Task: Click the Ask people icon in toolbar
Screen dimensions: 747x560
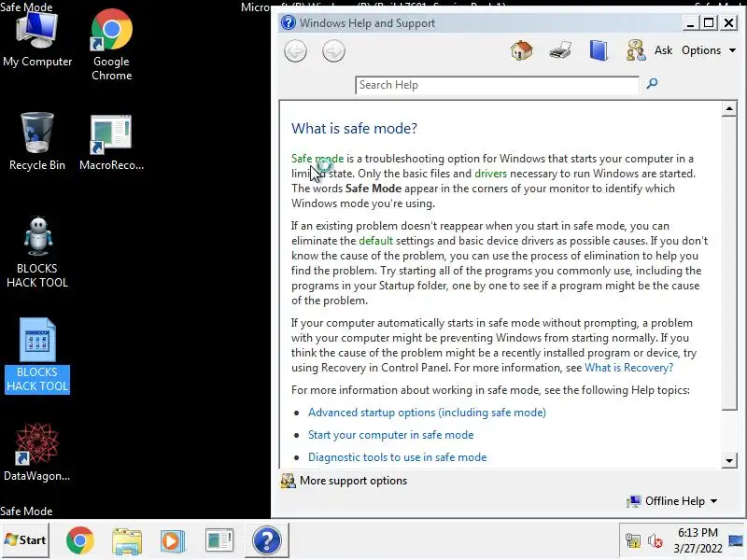Action: tap(636, 50)
